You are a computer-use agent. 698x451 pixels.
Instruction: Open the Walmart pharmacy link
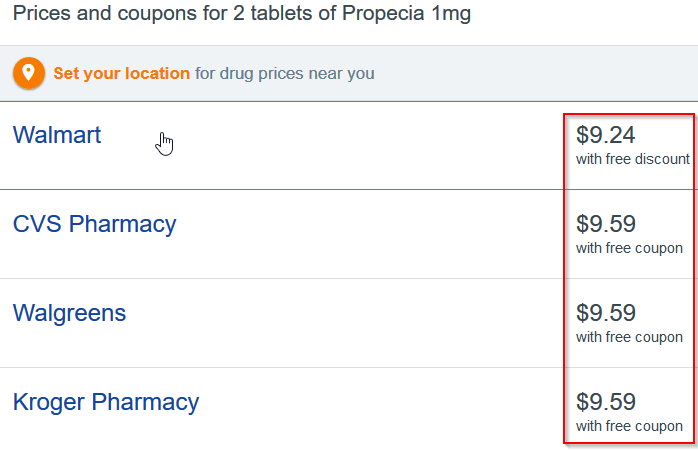[x=57, y=135]
